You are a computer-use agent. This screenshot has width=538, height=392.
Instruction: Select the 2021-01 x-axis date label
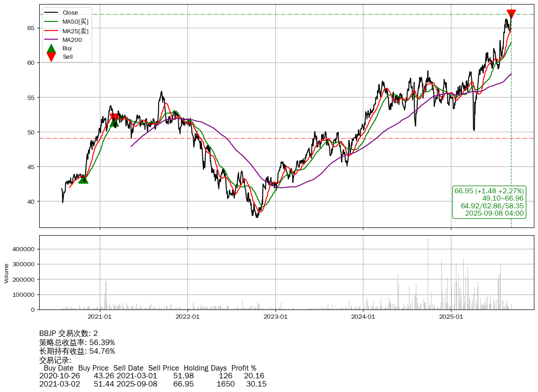tap(100, 316)
